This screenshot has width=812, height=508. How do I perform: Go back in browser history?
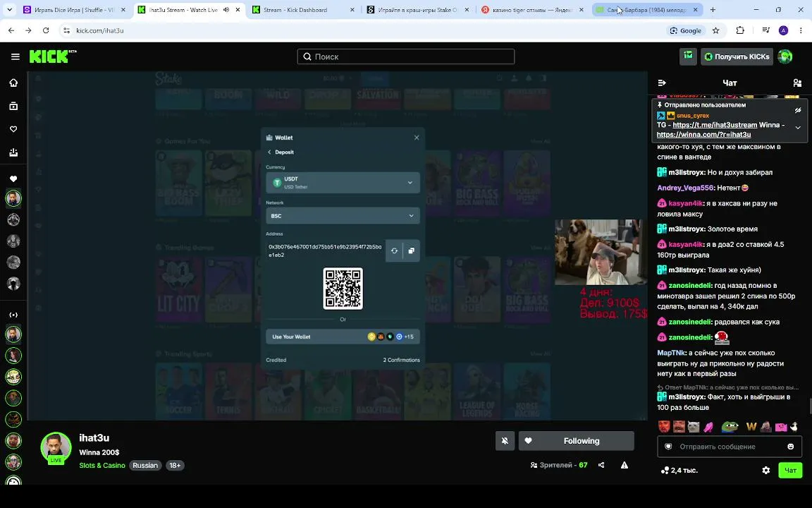[11, 30]
